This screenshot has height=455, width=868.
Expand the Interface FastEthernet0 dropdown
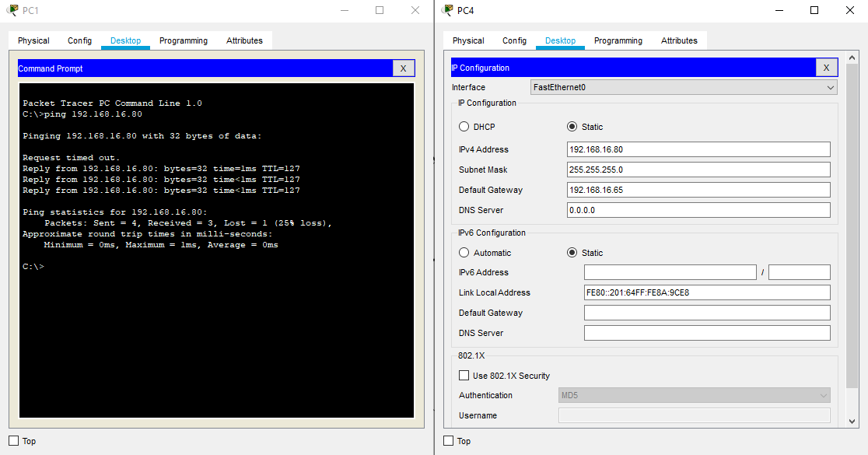tap(684, 87)
